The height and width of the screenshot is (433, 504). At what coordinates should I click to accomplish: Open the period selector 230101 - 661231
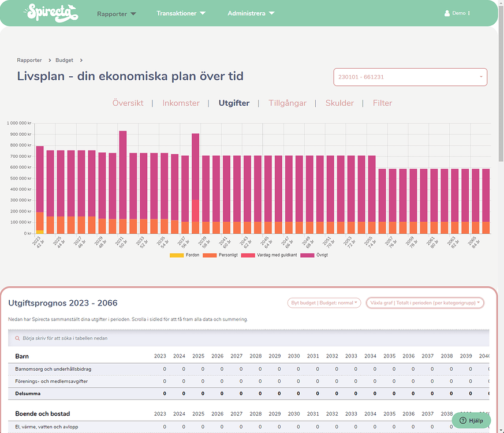point(410,77)
